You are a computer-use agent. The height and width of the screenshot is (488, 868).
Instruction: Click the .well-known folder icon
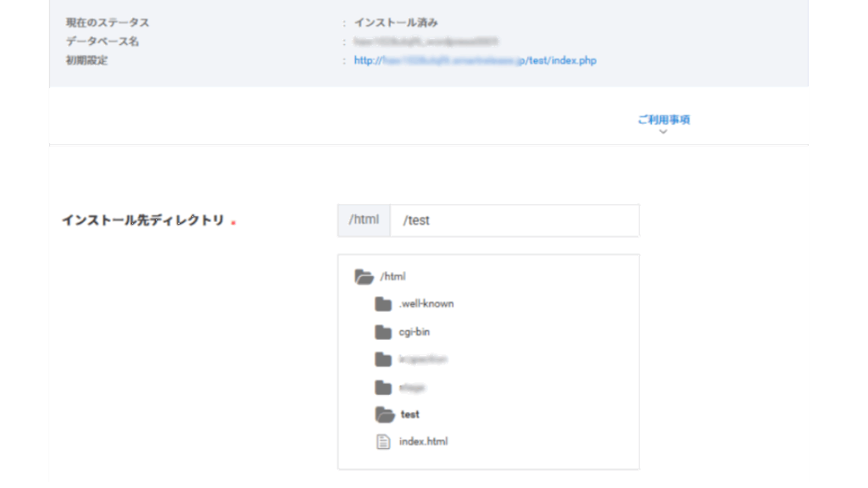click(x=383, y=304)
